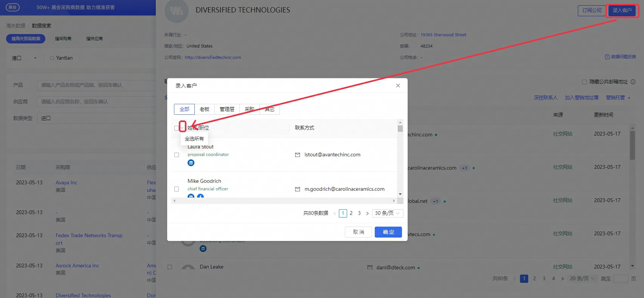Click 取消 to cancel
This screenshot has width=644, height=298.
pos(358,232)
